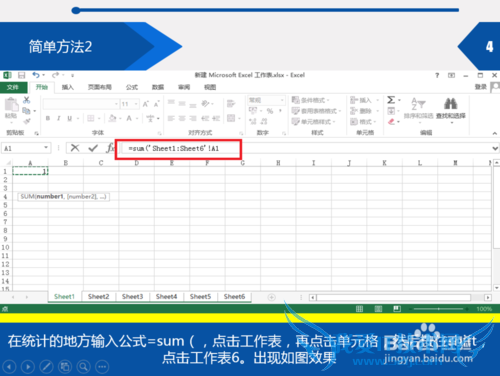Select the Sheet6 worksheet tab

[234, 296]
